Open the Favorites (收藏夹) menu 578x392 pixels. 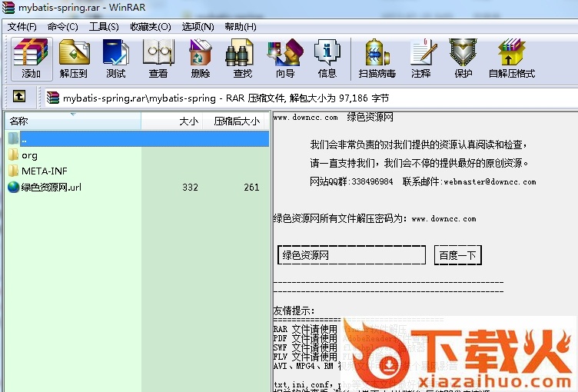coord(150,26)
